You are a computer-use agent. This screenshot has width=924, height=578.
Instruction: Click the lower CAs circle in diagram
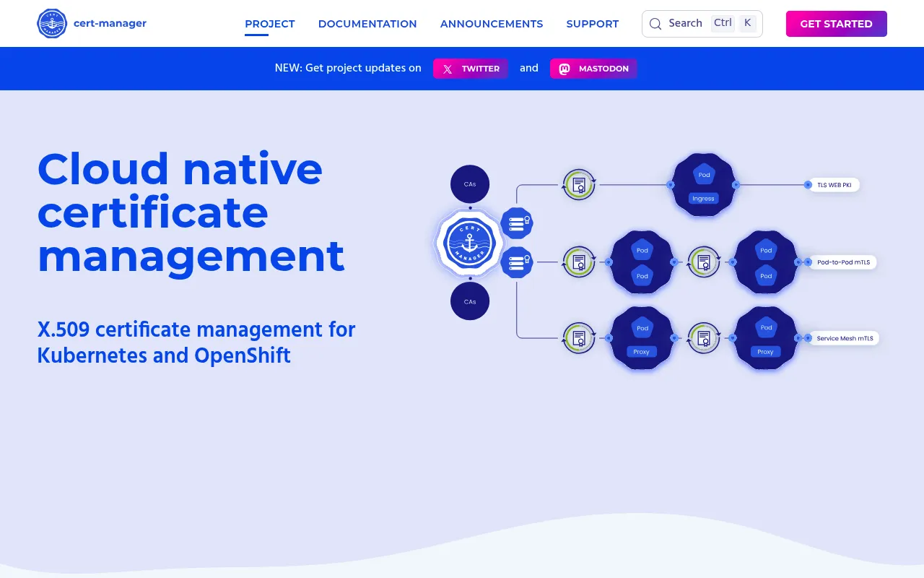(x=470, y=301)
